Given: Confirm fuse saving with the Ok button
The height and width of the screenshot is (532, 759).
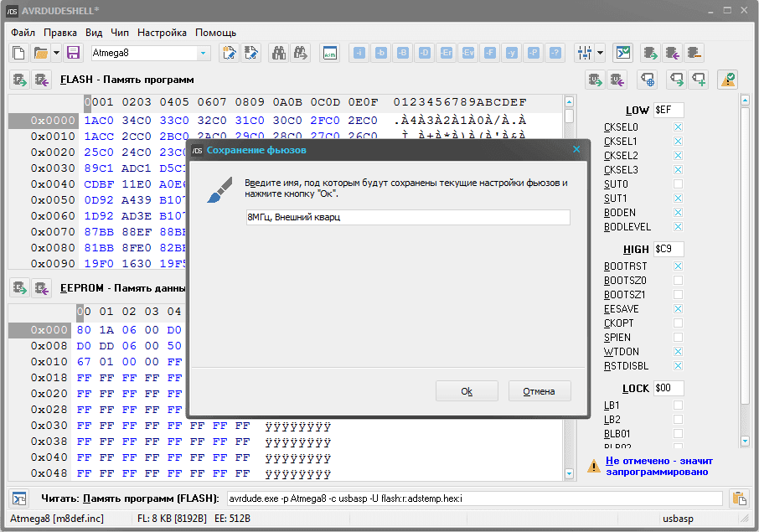Looking at the screenshot, I should click(467, 391).
